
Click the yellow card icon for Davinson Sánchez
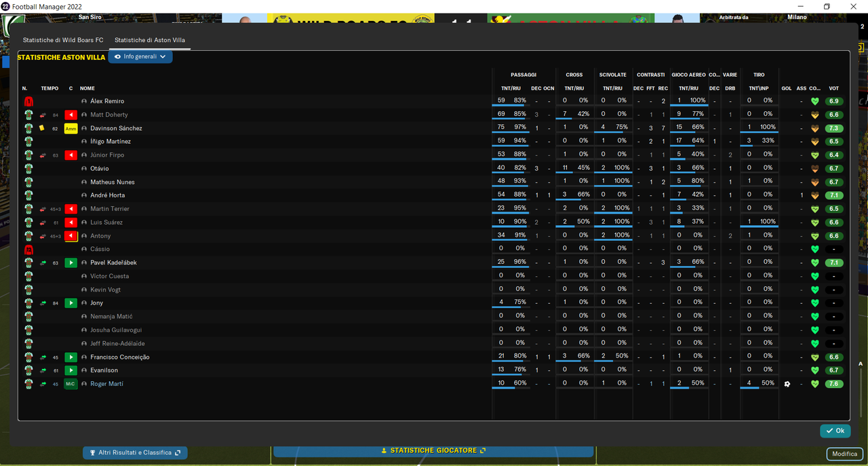(x=42, y=128)
